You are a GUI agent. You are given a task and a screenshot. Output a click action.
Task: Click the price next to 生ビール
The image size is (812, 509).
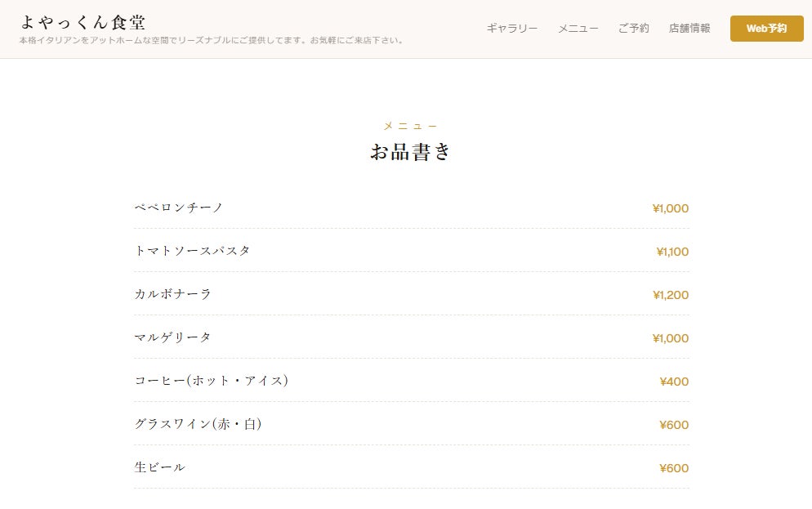pos(674,468)
